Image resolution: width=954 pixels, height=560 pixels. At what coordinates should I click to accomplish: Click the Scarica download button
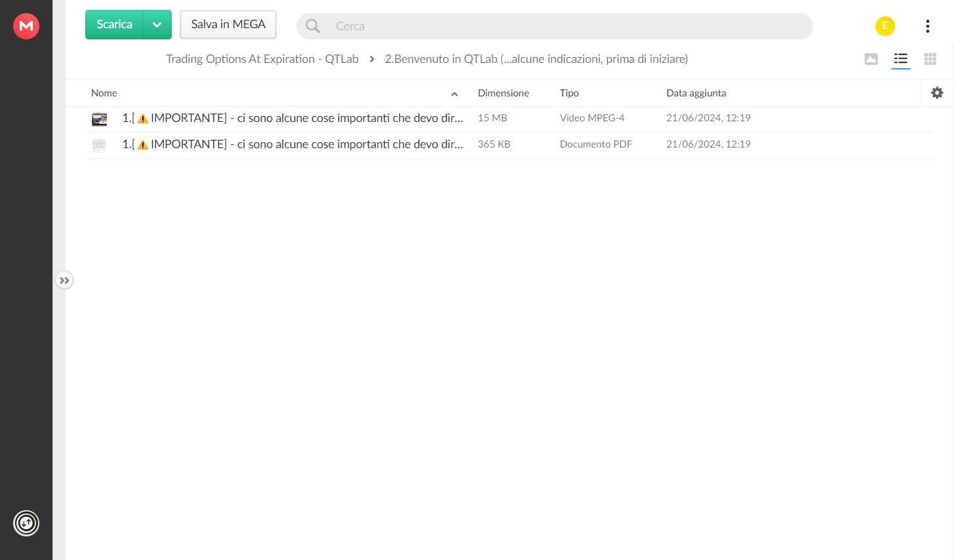(x=115, y=25)
